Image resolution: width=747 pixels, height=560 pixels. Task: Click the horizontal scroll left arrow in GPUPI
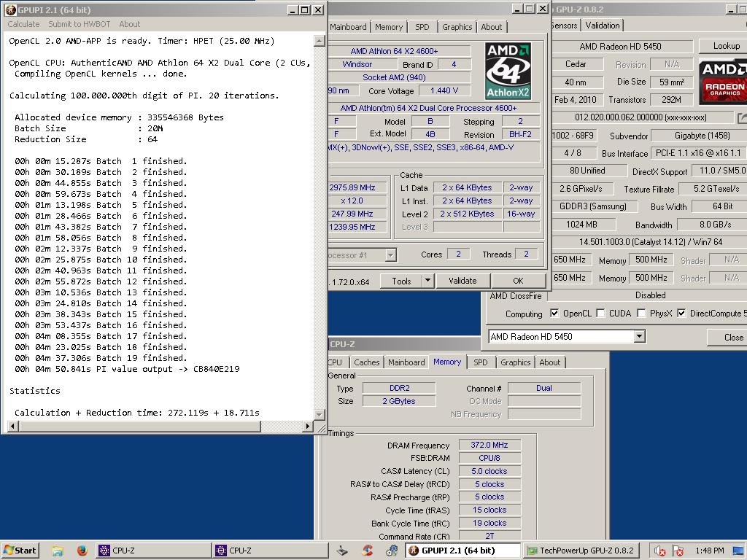[x=14, y=427]
